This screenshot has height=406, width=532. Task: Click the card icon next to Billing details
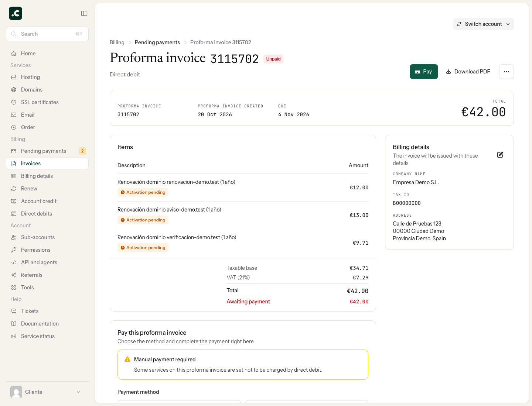point(14,176)
